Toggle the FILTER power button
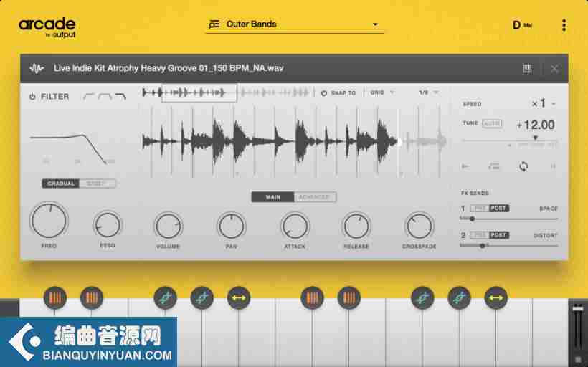Image resolution: width=588 pixels, height=367 pixels. (x=32, y=97)
